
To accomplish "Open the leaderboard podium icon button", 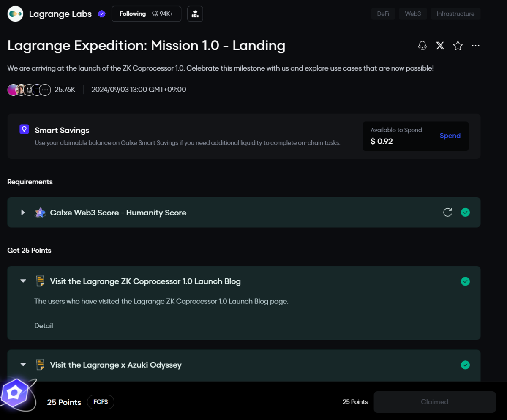I will click(195, 14).
